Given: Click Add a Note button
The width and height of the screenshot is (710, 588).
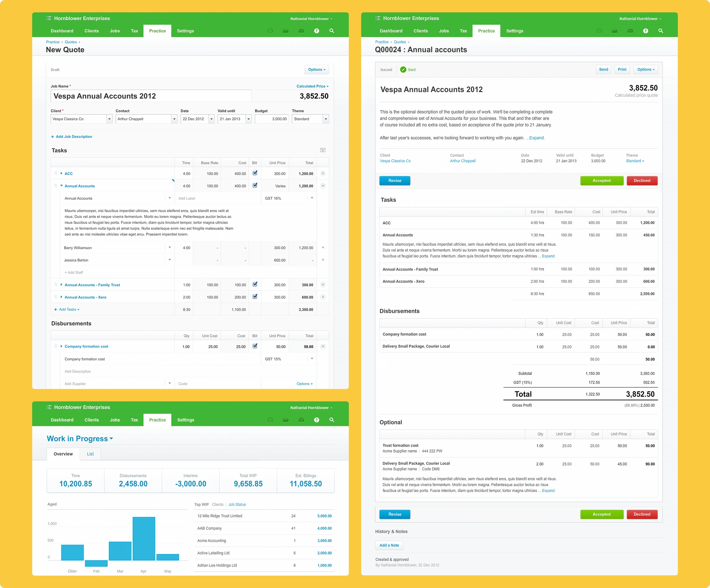Looking at the screenshot, I should [389, 545].
